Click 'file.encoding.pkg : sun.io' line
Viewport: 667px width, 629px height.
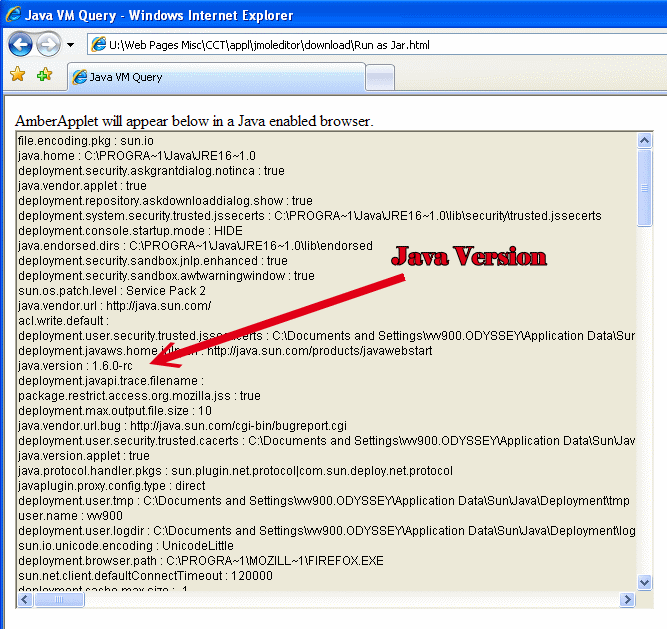(x=86, y=141)
